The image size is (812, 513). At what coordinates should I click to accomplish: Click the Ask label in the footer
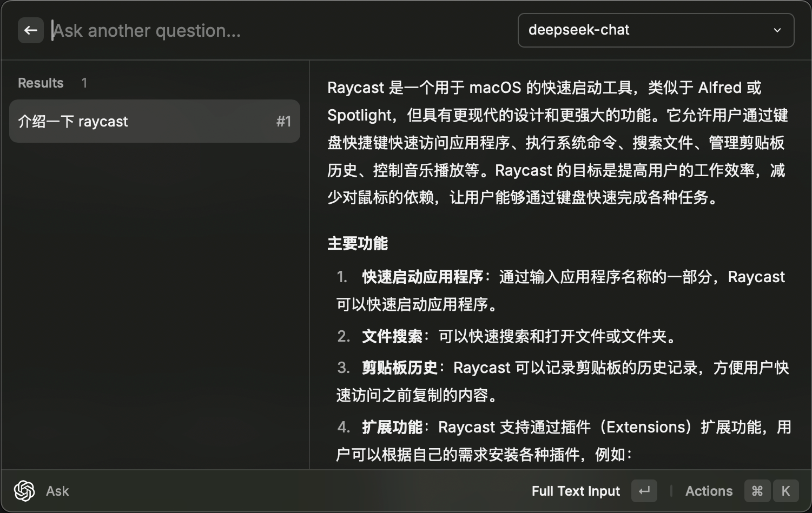[57, 491]
